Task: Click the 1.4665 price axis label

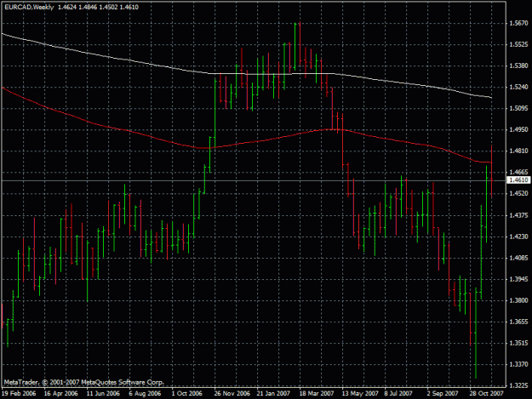Action: [x=518, y=172]
